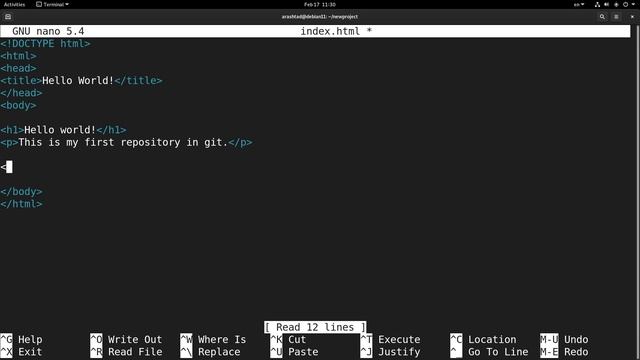Click the terminal search magnifier icon

point(602,17)
